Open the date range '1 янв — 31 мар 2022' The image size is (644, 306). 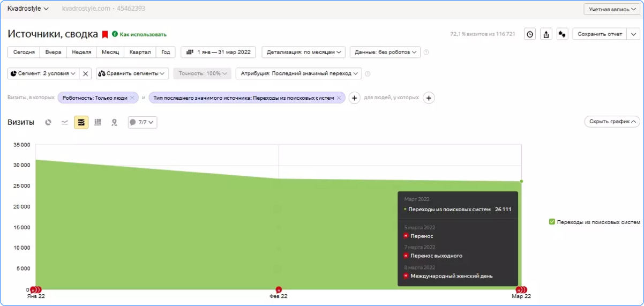tap(219, 52)
